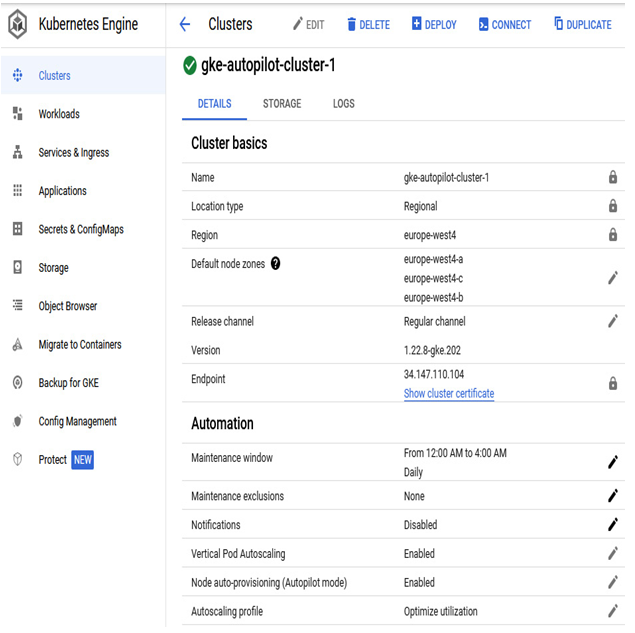Edit Node auto-provisioning pencil icon
The width and height of the screenshot is (635, 633).
(613, 582)
